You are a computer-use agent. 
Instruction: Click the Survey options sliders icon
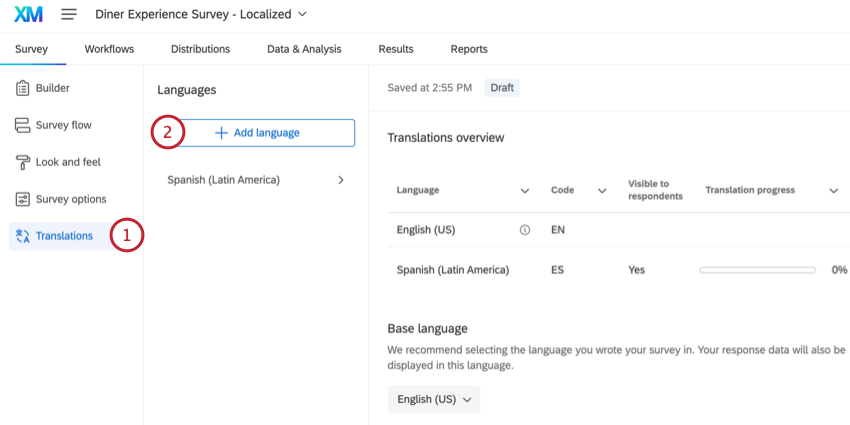click(x=22, y=199)
